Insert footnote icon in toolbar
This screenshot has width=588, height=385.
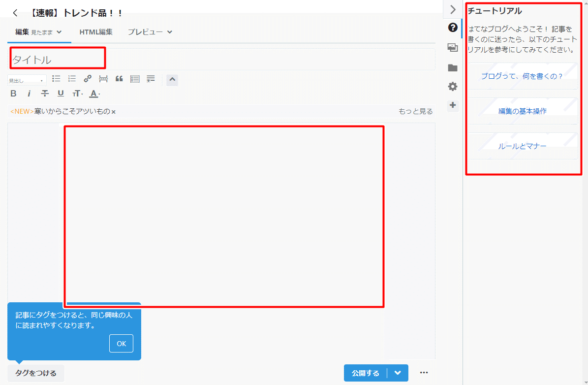(x=151, y=79)
